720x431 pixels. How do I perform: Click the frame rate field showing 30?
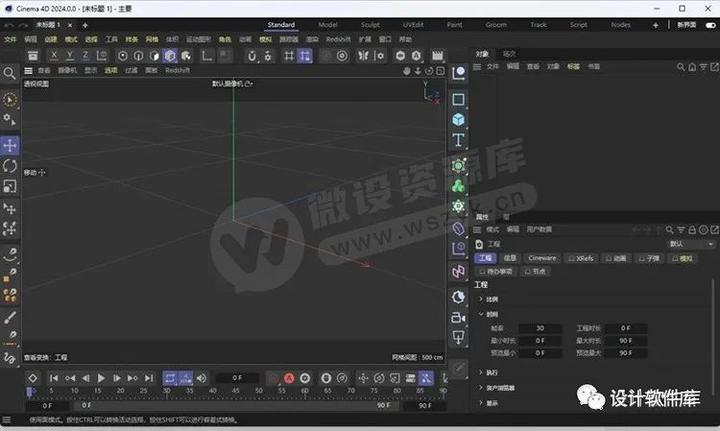tap(540, 328)
